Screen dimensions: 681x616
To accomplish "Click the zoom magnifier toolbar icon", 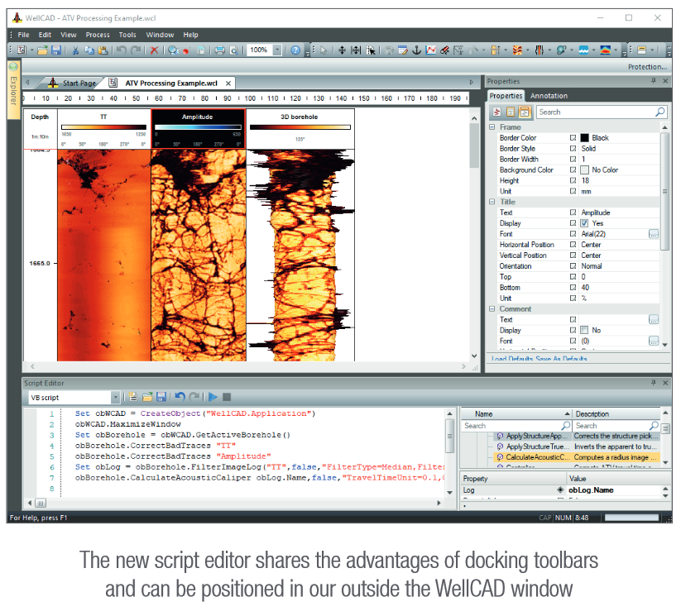I will (173, 50).
